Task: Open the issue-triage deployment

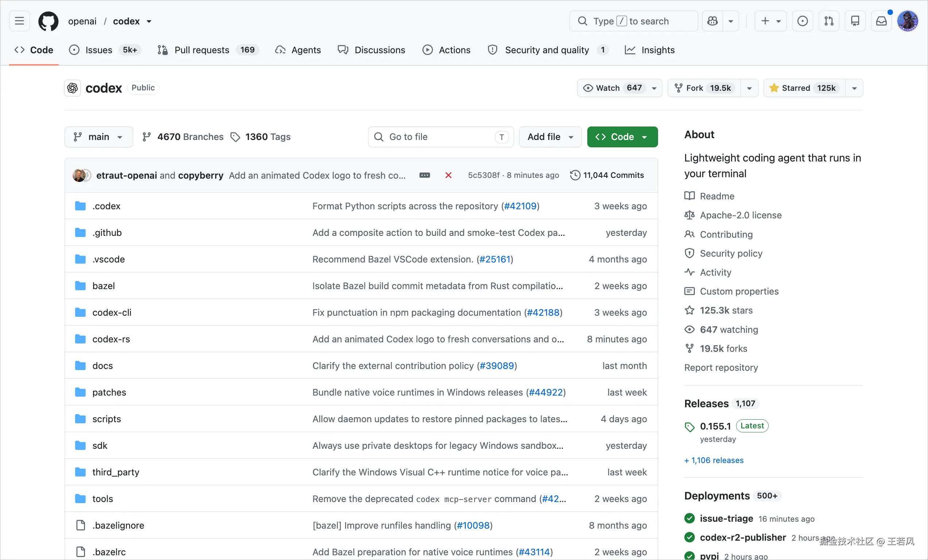Action: click(x=727, y=518)
